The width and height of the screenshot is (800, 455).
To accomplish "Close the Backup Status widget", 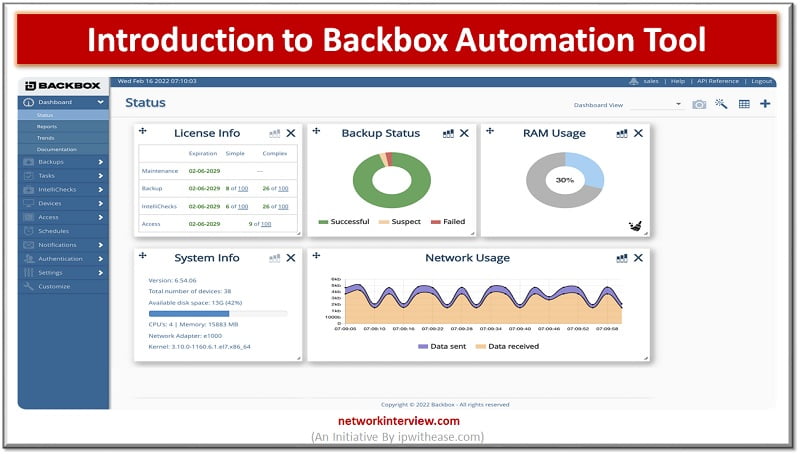I will pyautogui.click(x=464, y=133).
